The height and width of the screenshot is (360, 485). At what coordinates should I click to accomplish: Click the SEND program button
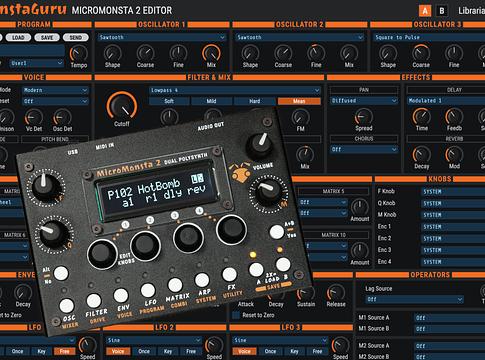(76, 37)
